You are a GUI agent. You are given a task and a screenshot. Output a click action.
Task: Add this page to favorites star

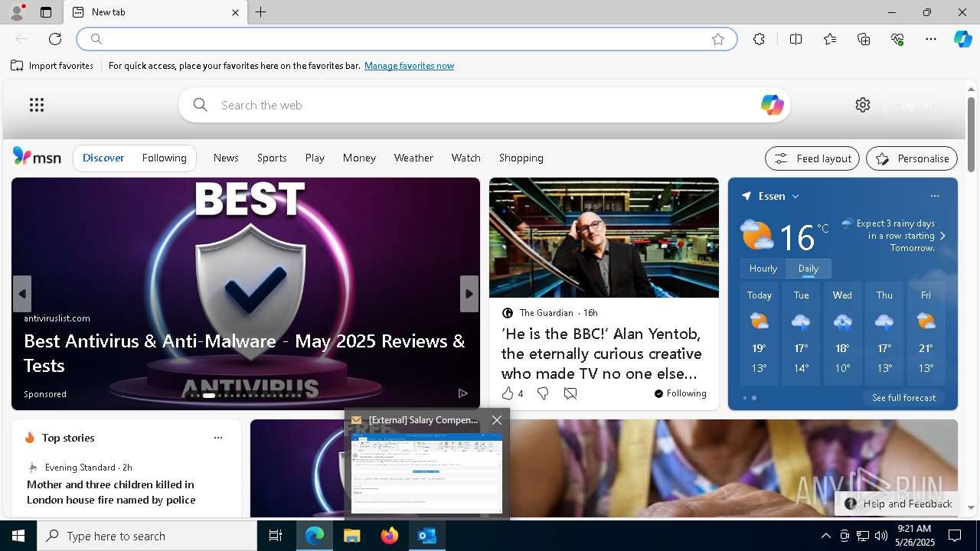[718, 39]
